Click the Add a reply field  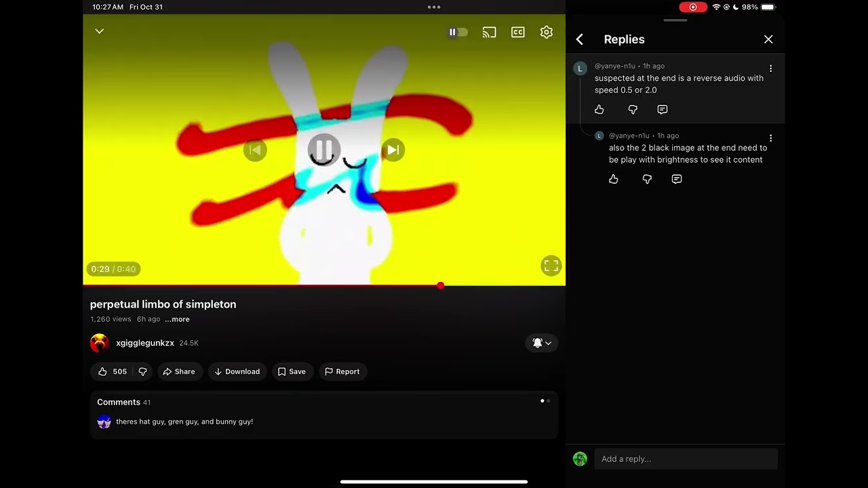686,459
